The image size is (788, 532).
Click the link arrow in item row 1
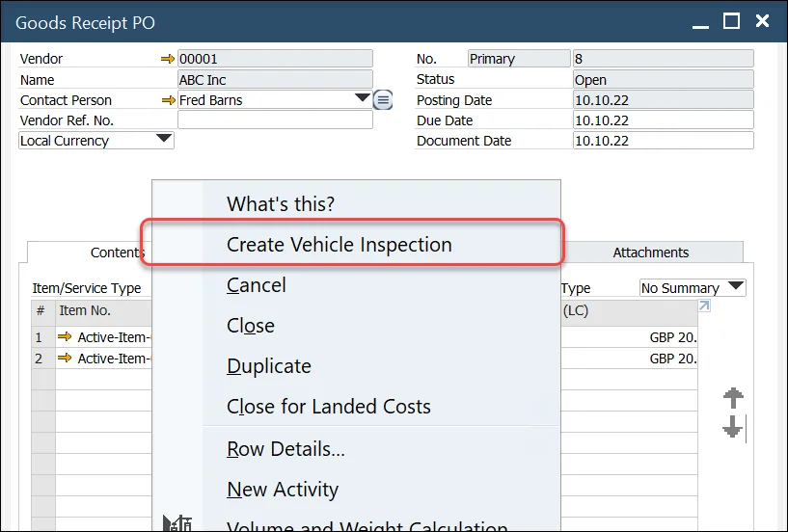[65, 337]
